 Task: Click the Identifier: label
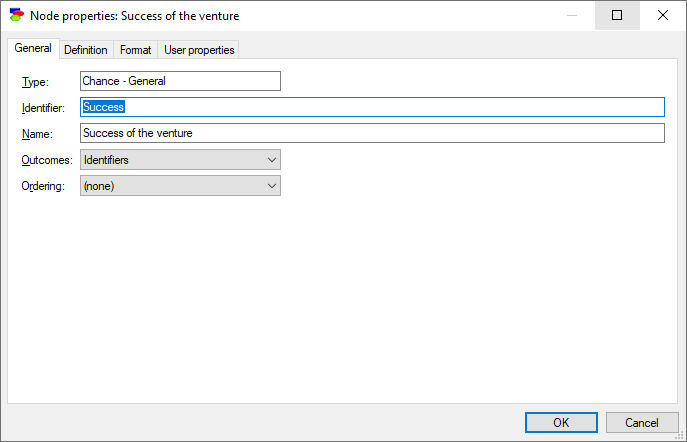(43, 108)
